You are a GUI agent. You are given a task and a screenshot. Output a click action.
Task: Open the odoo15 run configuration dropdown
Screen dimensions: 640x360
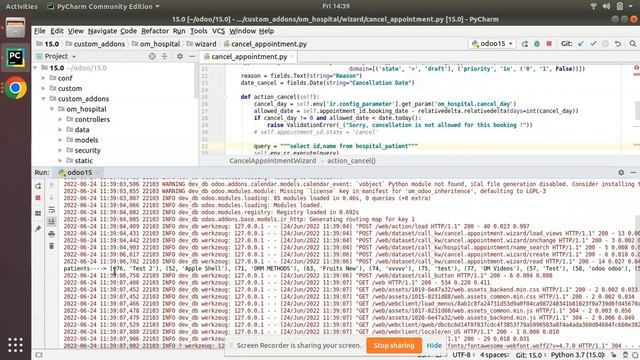pyautogui.click(x=492, y=44)
